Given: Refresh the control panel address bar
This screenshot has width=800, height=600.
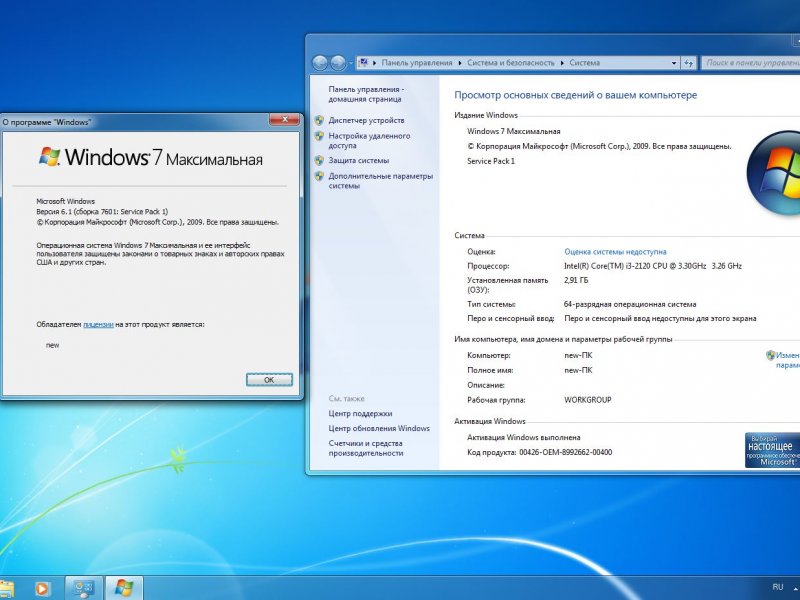Looking at the screenshot, I should [x=689, y=63].
